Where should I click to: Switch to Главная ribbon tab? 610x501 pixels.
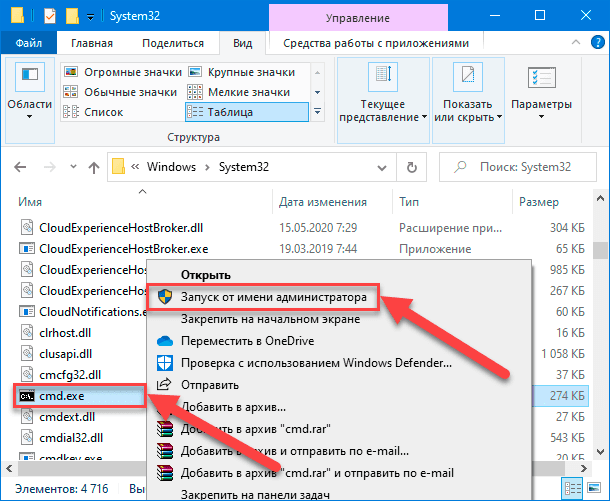pyautogui.click(x=92, y=43)
